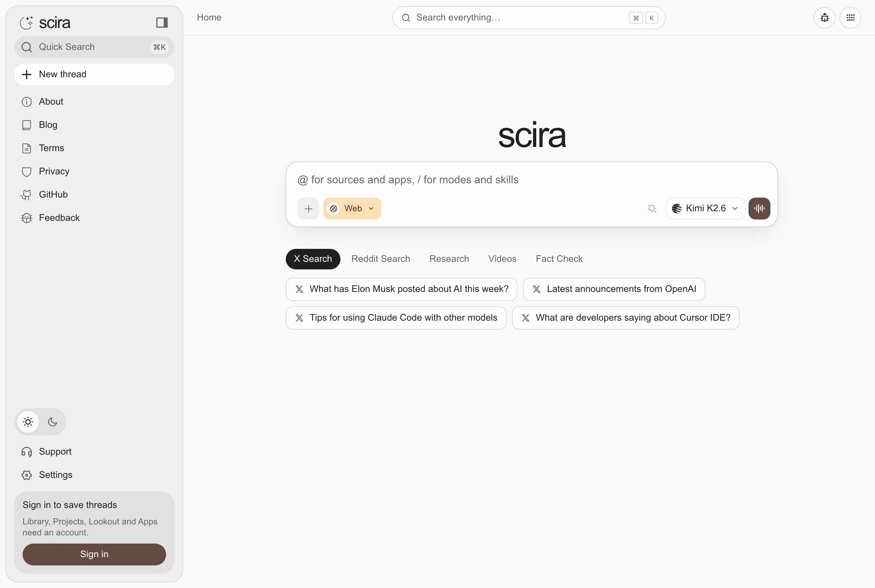Click the Sign in button
875x588 pixels.
[94, 554]
